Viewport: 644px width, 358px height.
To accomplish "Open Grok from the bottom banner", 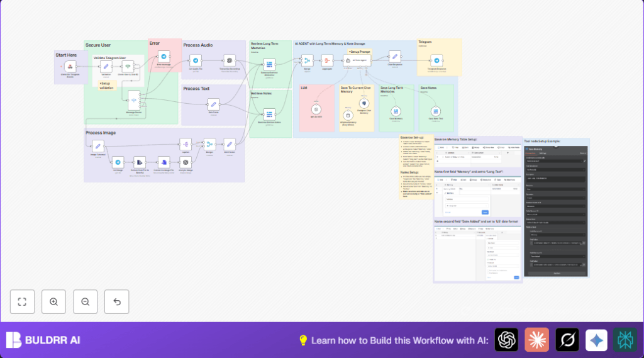I will point(567,340).
